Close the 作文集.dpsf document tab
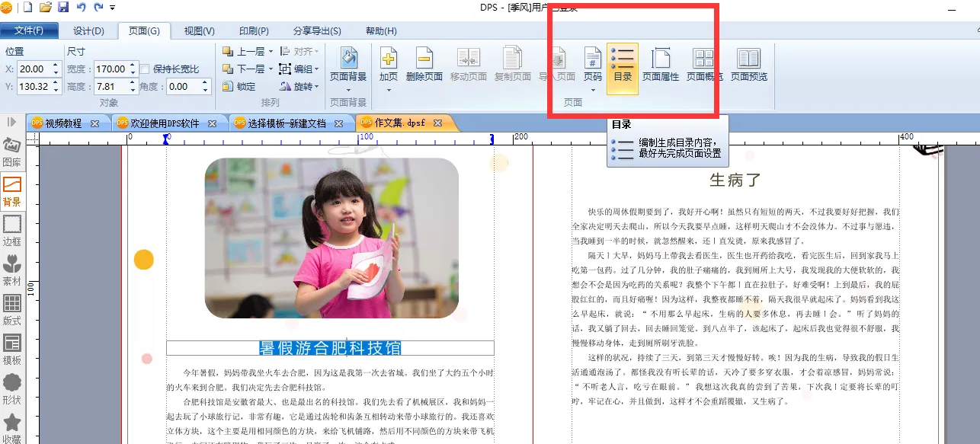This screenshot has height=444, width=980. tap(438, 123)
